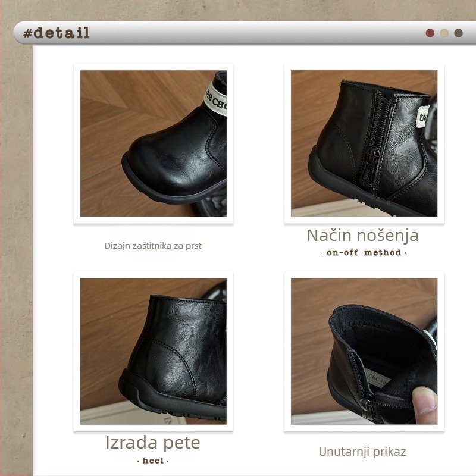Click the red dot in the title bar
The height and width of the screenshot is (476, 476).
coord(430,33)
